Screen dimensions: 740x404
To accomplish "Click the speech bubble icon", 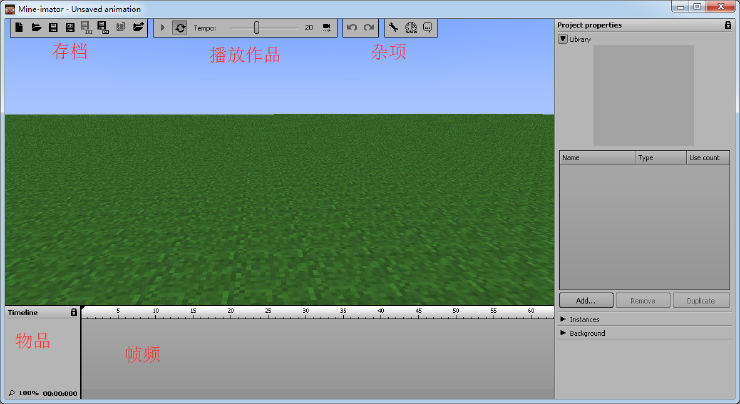I will tap(427, 27).
